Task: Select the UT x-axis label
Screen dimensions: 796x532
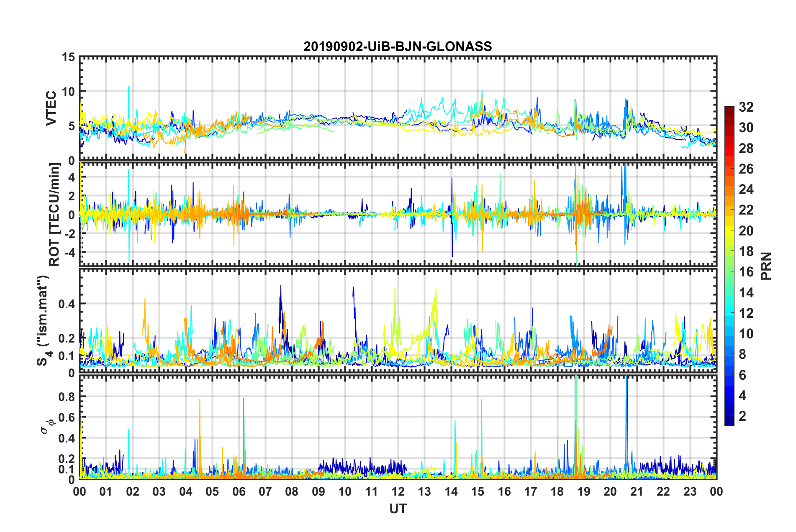Action: 398,508
